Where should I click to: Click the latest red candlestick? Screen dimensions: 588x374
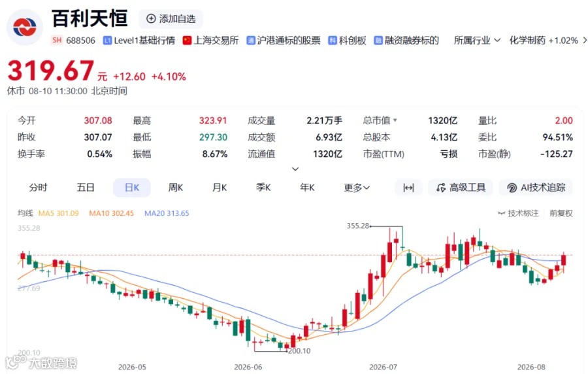coord(563,260)
